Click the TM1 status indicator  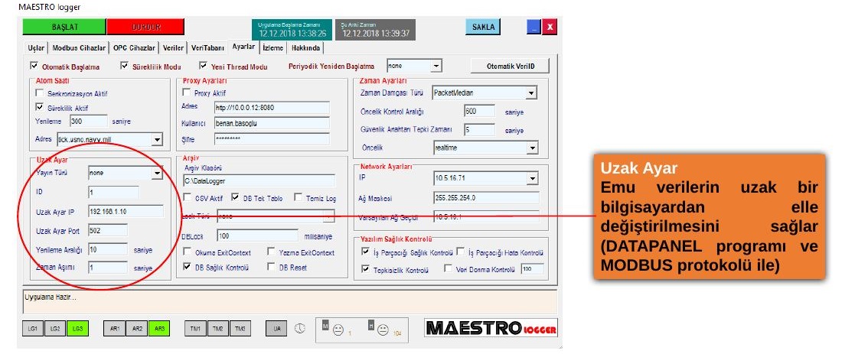click(x=195, y=329)
